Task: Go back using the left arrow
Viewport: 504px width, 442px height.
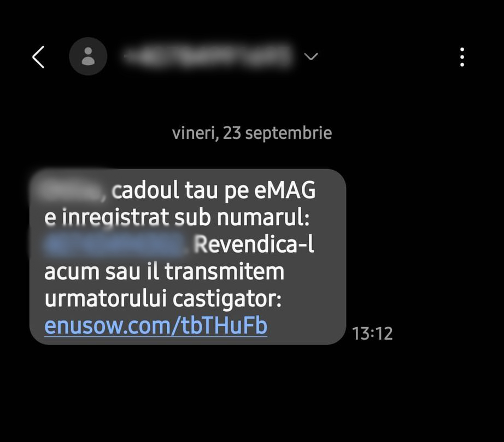Action: [x=38, y=57]
